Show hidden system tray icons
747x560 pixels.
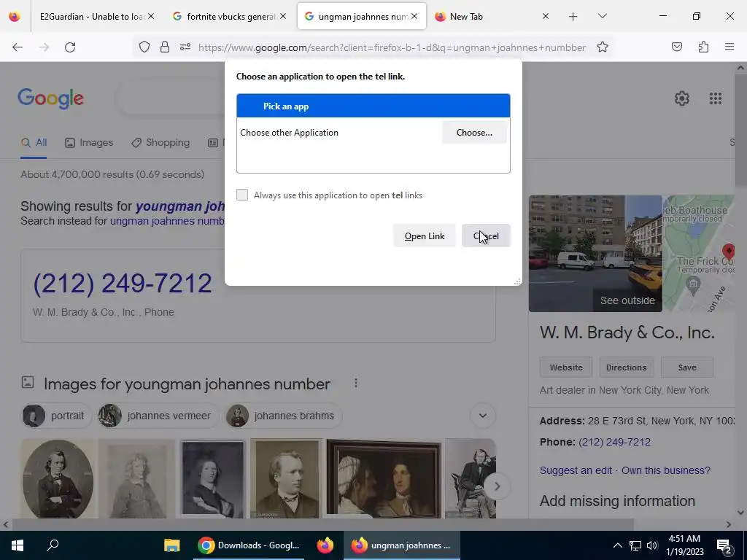tap(617, 545)
